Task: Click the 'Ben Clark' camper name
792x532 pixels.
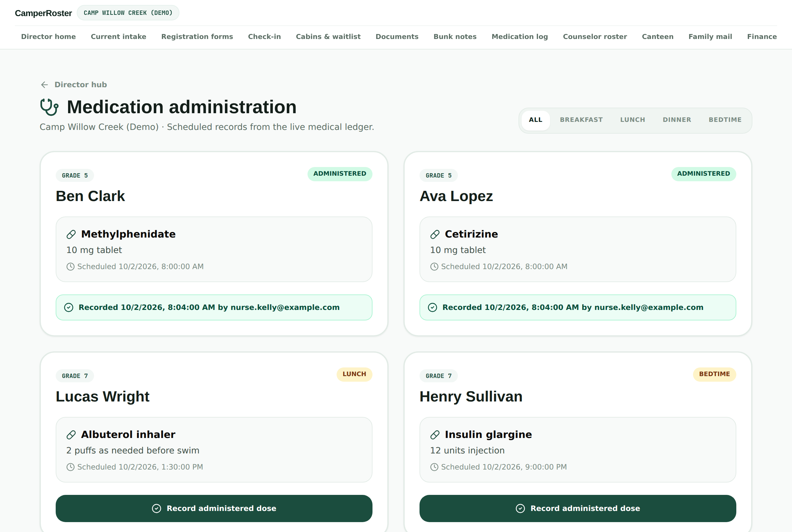Action: coord(90,196)
